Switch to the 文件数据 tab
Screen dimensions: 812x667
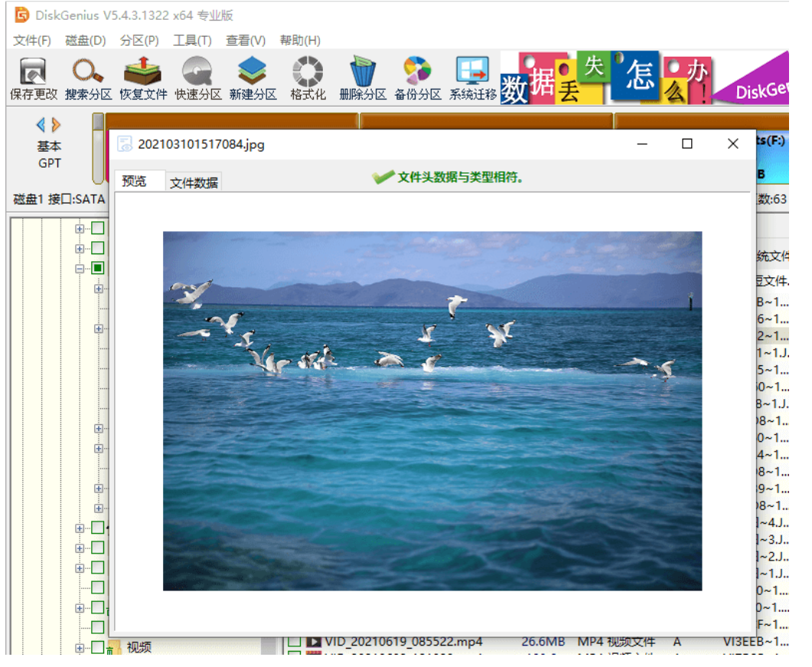194,182
